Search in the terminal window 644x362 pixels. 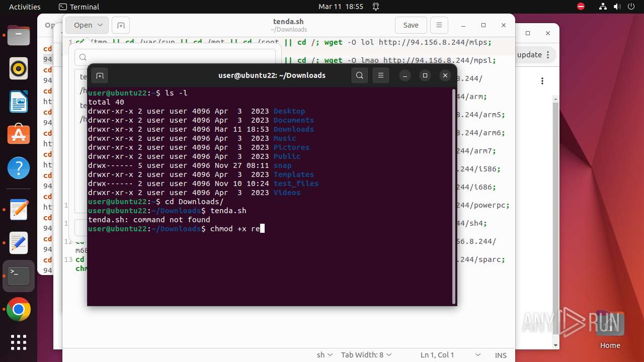(x=359, y=76)
